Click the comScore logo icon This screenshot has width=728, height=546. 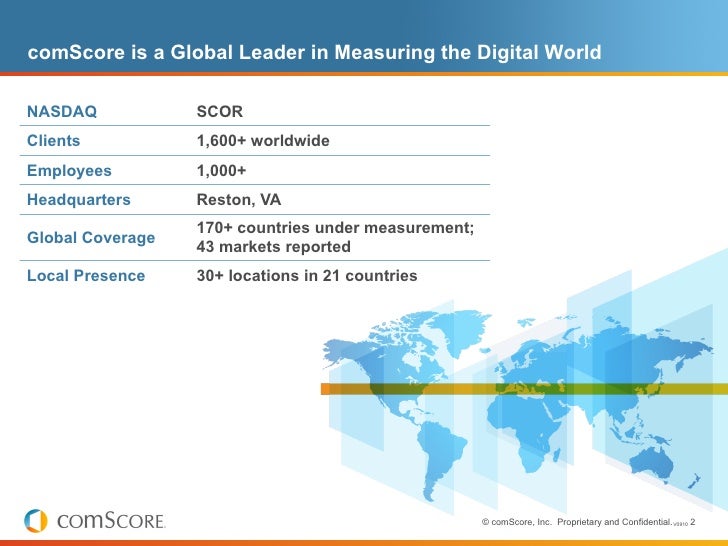pyautogui.click(x=36, y=520)
